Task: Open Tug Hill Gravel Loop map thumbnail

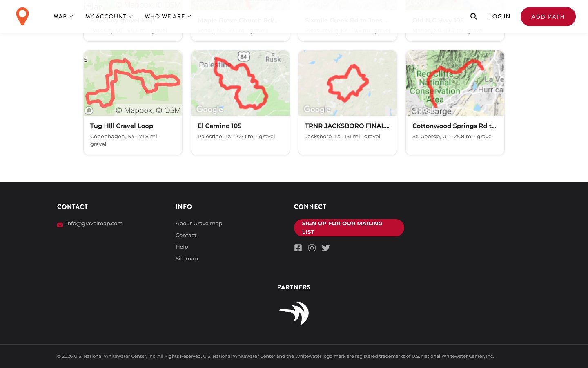Action: click(133, 83)
